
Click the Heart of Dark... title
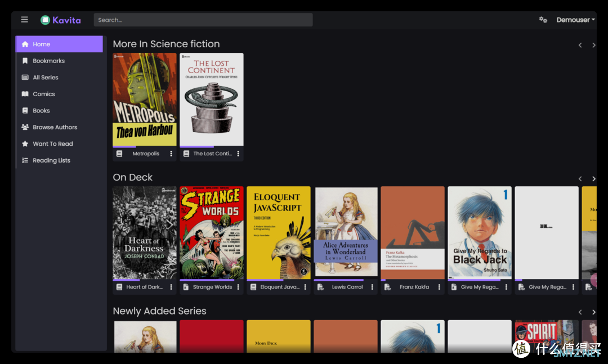[x=144, y=287]
